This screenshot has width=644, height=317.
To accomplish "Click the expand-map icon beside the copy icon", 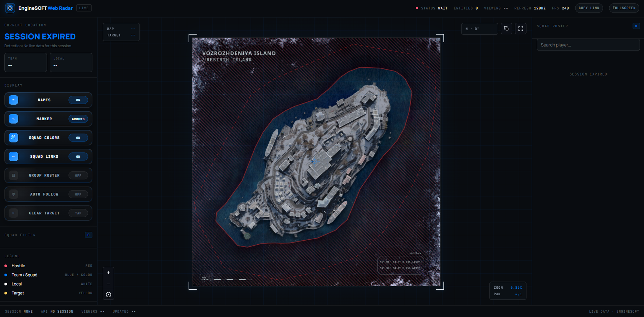I will 521,29.
